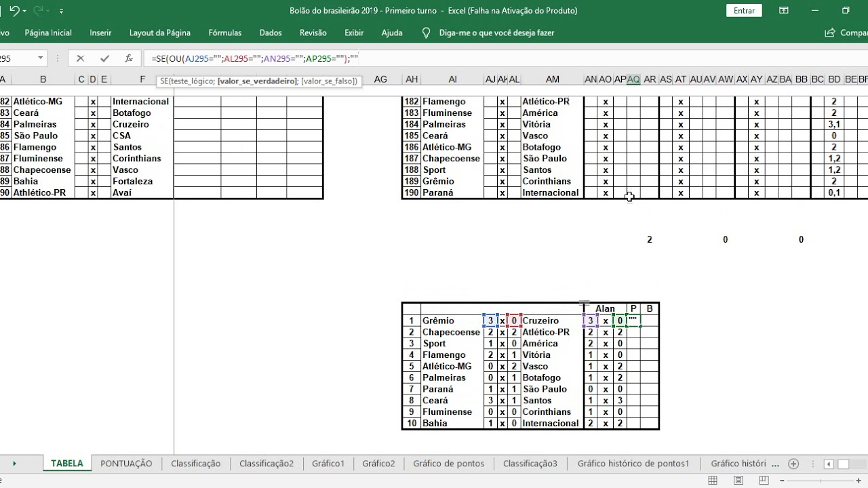Click the greyed Redo arrow icon
The height and width of the screenshot is (488, 868).
click(x=39, y=11)
